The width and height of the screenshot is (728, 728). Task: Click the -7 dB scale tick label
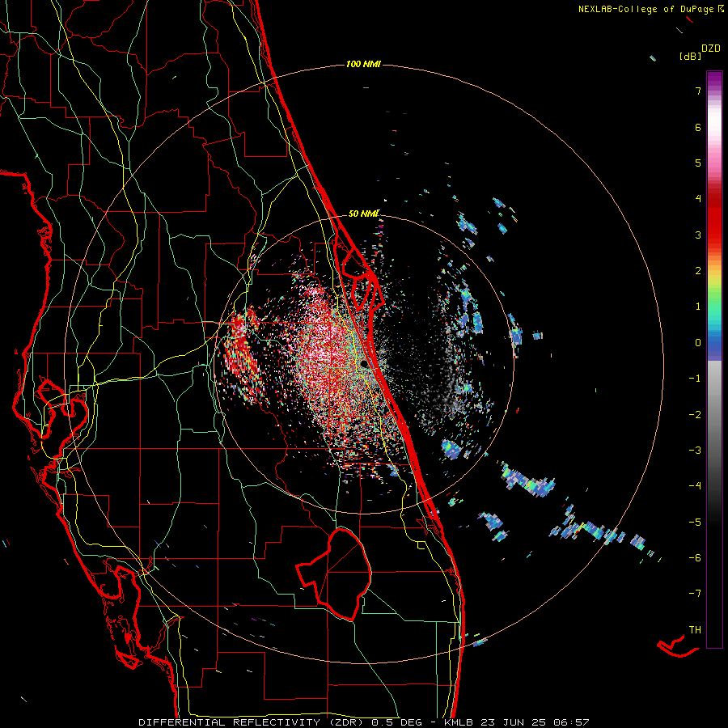coord(695,594)
